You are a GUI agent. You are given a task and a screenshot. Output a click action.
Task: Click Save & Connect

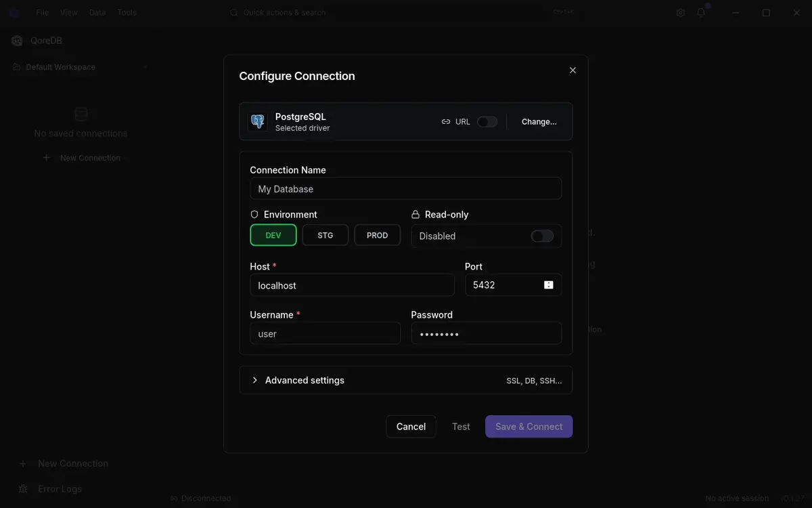coord(529,427)
